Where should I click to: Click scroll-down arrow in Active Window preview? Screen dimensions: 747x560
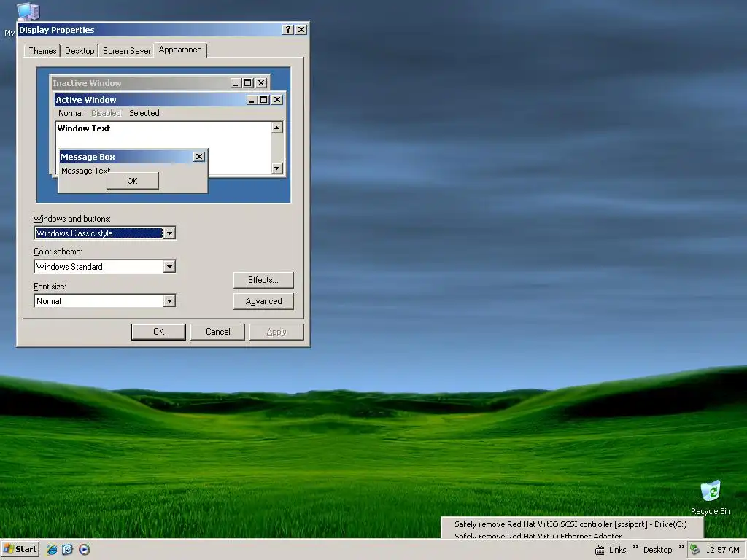276,168
